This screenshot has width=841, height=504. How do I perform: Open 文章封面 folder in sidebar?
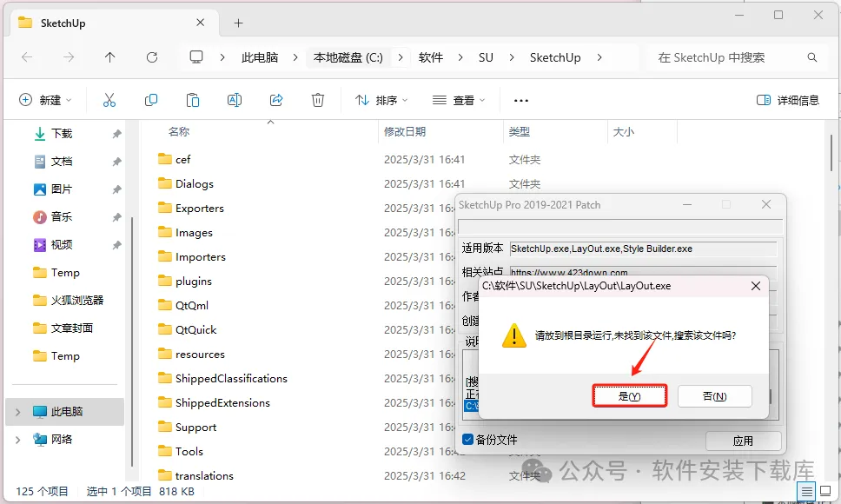point(63,328)
